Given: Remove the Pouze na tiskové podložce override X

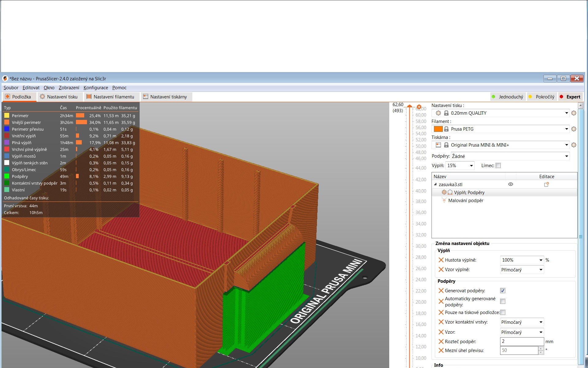Looking at the screenshot, I should (441, 312).
